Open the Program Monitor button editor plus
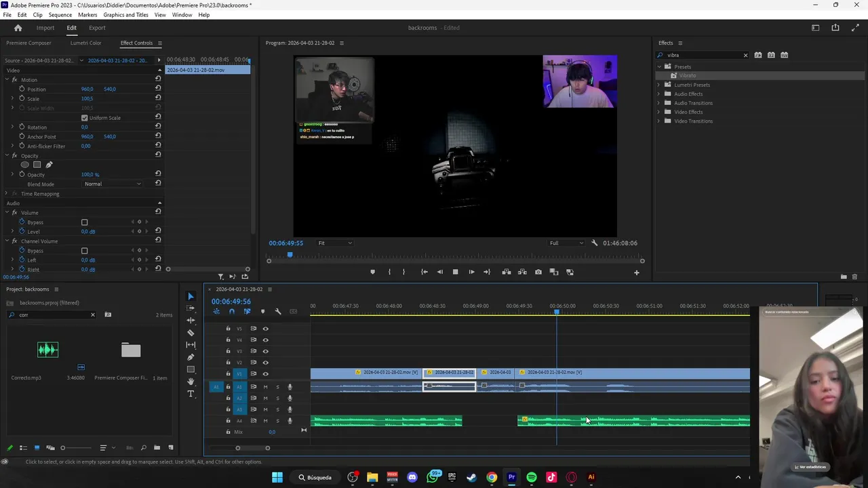 [636, 272]
